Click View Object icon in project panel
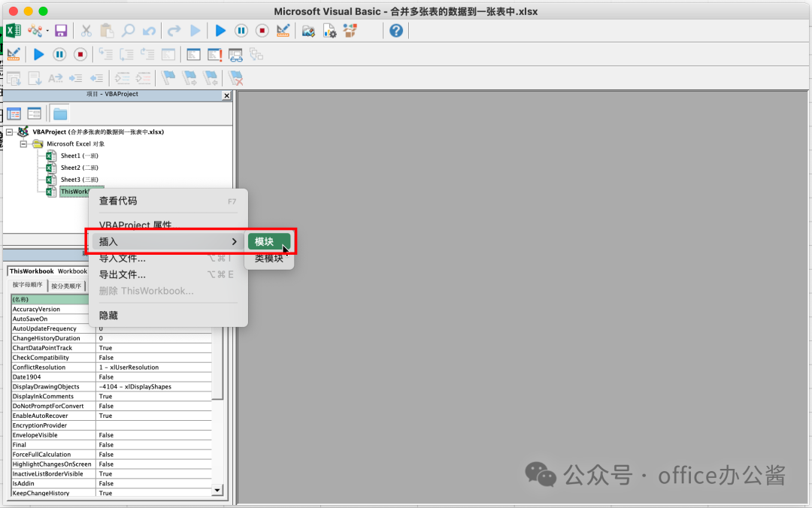The height and width of the screenshot is (508, 812). click(34, 113)
